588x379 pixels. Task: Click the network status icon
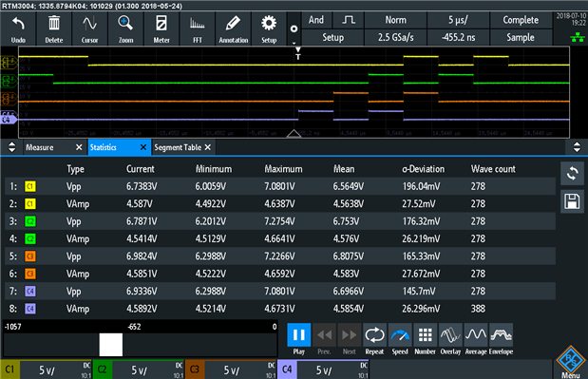578,37
